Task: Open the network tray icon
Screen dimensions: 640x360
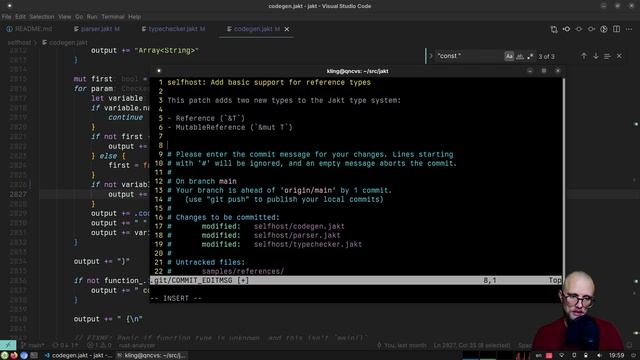Action: pos(562,356)
